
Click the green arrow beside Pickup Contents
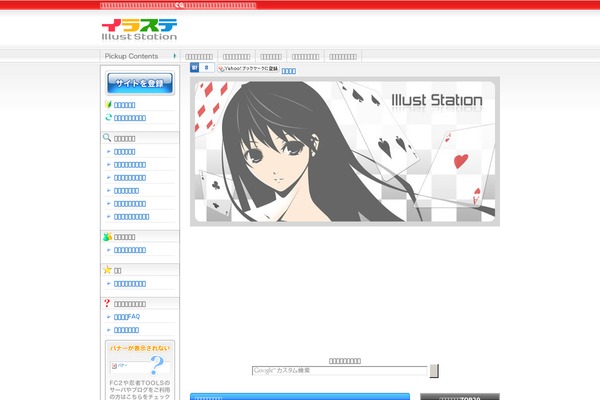tap(175, 56)
